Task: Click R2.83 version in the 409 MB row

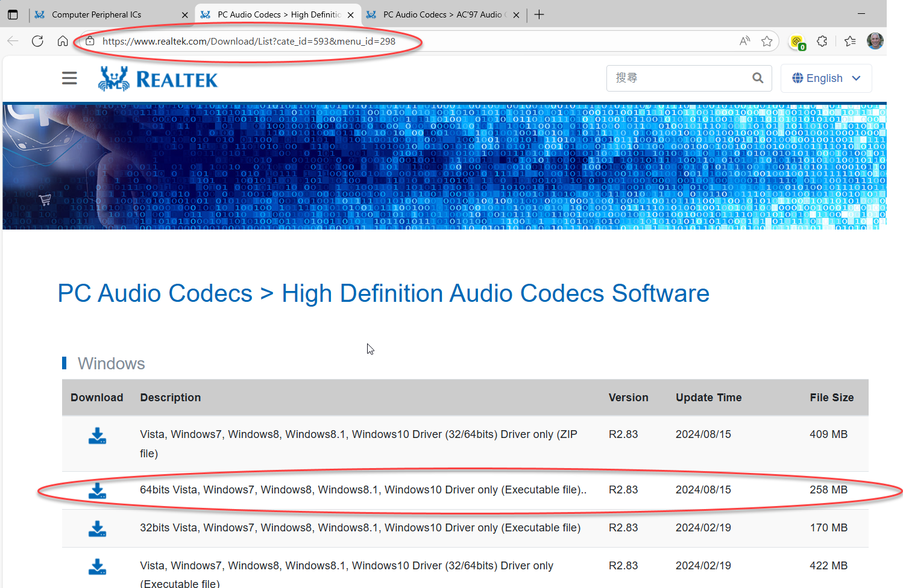Action: coord(623,434)
